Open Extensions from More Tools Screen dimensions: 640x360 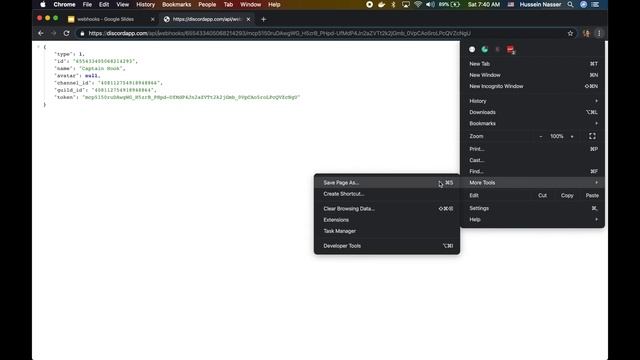point(387,220)
